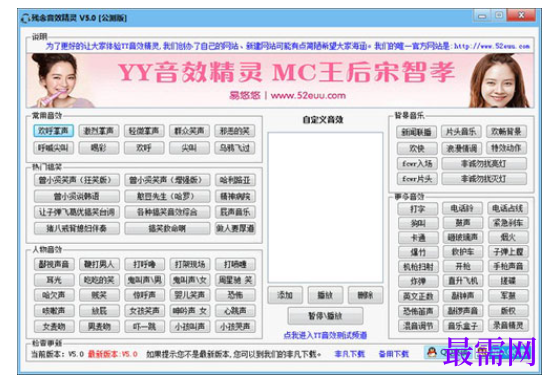Click the 哈欠声 button
This screenshot has height=383, width=555.
point(54,295)
